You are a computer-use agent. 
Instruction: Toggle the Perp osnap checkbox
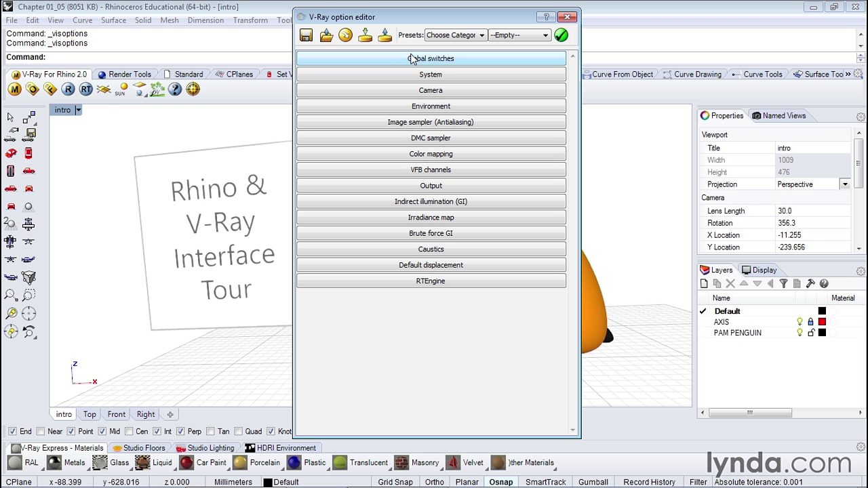[180, 432]
